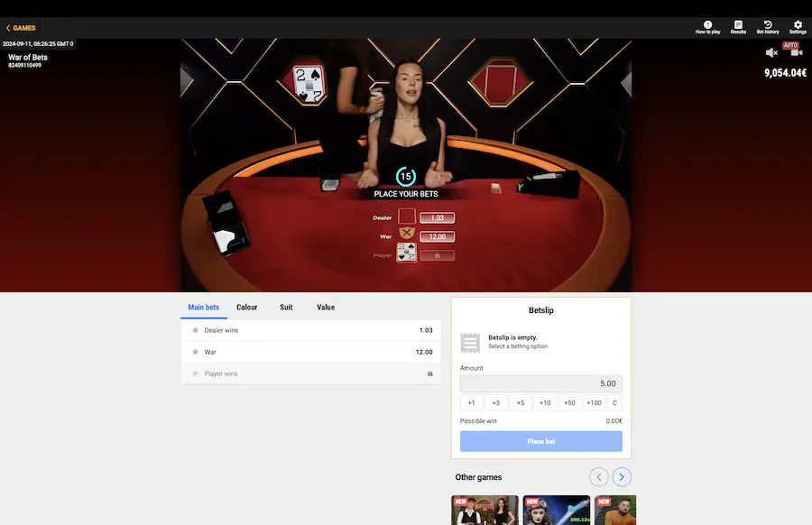This screenshot has height=525, width=812.
Task: Click the Place bet button
Action: (x=540, y=441)
